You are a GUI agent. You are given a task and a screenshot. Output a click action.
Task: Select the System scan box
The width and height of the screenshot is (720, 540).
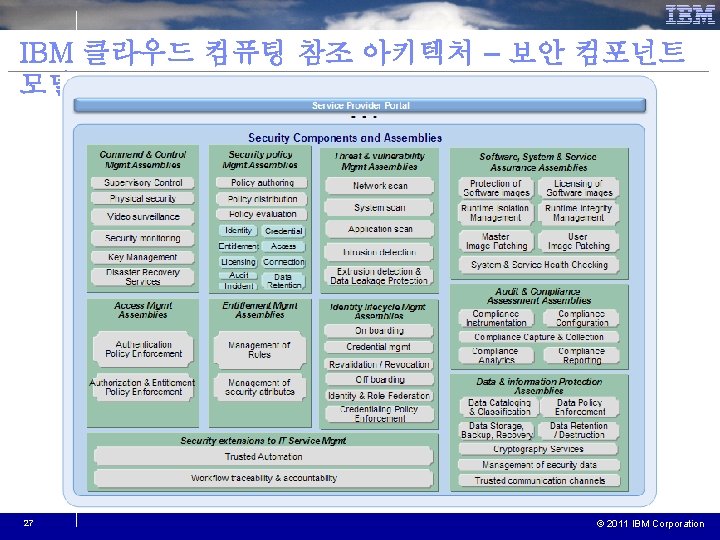pos(379,208)
